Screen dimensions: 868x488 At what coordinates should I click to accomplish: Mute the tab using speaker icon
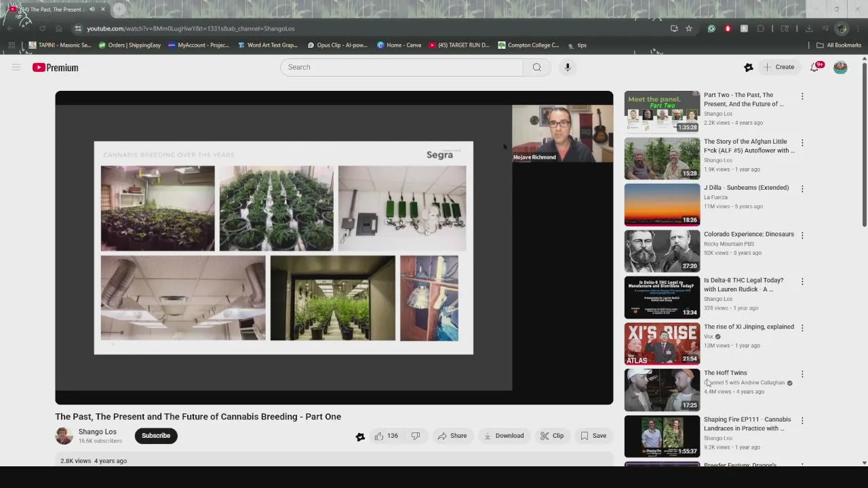click(92, 9)
